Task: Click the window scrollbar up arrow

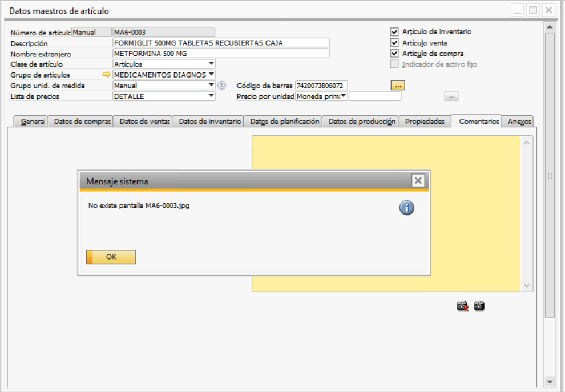Action: pyautogui.click(x=550, y=27)
